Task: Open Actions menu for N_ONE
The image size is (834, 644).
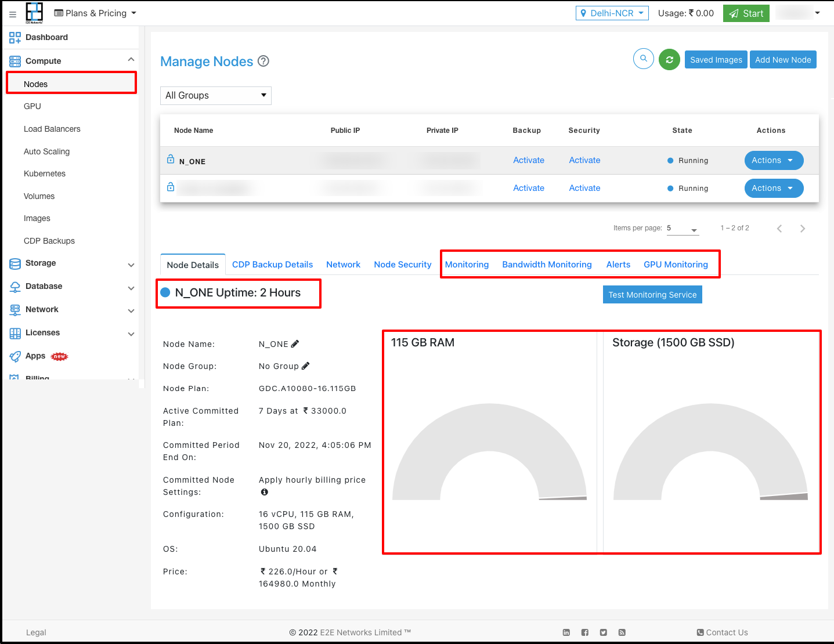Action: pyautogui.click(x=774, y=160)
